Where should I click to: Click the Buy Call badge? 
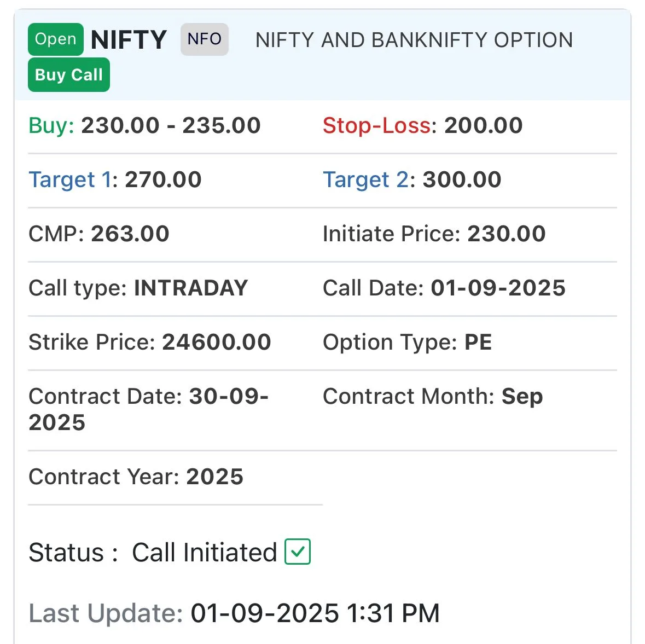[69, 75]
